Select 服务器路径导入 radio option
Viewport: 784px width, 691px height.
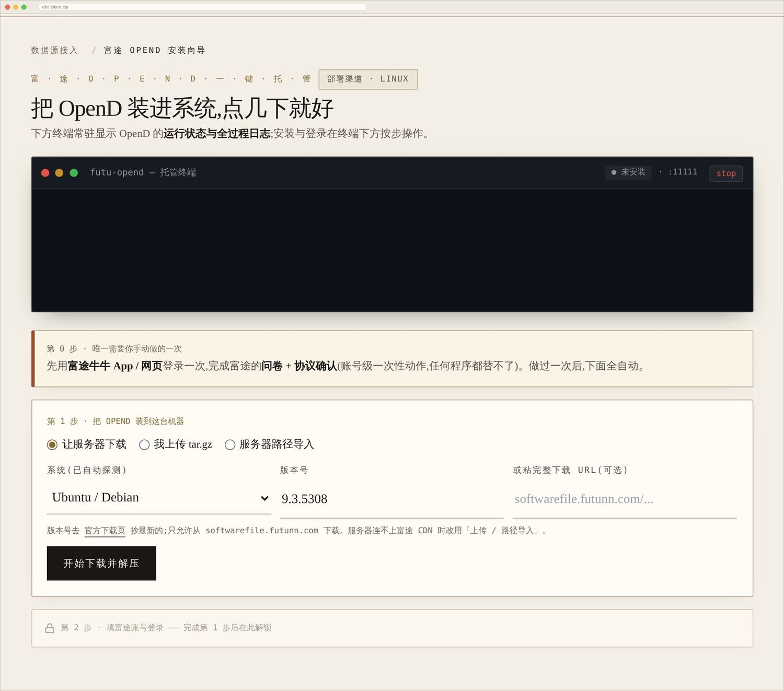pyautogui.click(x=230, y=444)
